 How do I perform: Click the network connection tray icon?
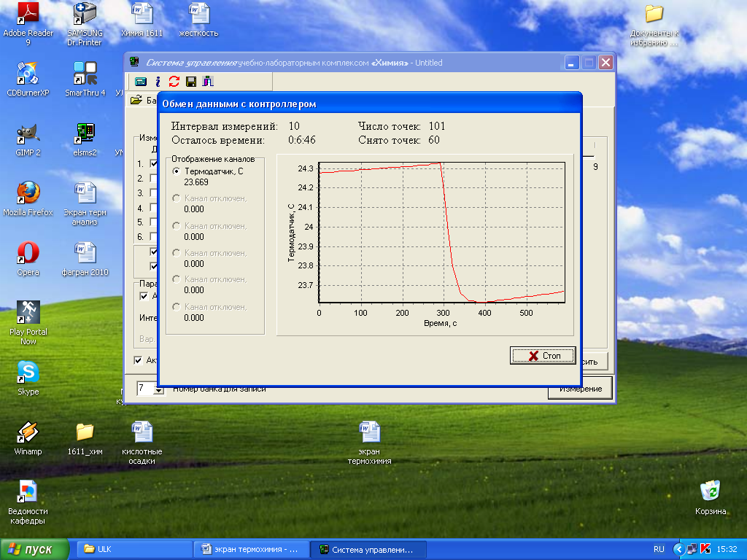click(692, 549)
